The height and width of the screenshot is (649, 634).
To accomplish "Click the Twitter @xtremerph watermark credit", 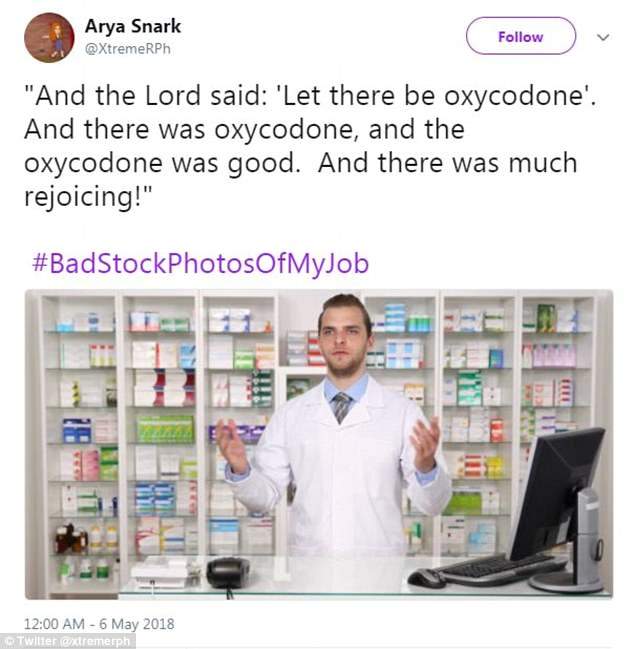I will click(x=66, y=641).
